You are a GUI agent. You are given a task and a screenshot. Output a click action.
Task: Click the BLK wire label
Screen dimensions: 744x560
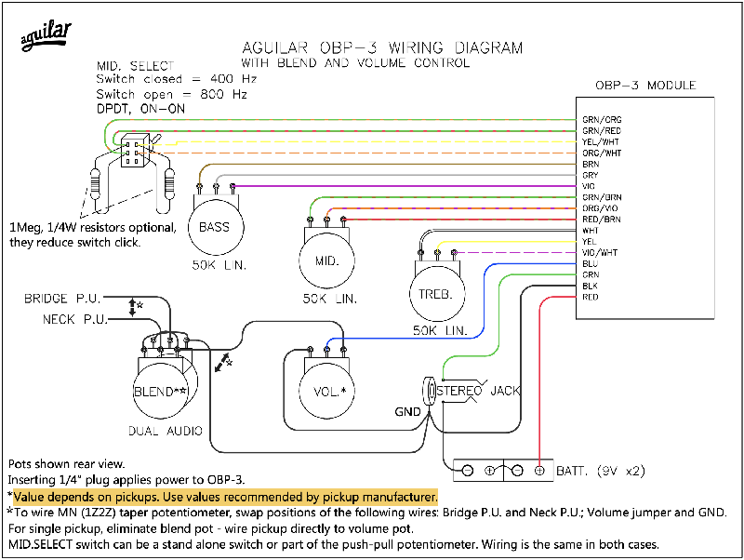[590, 286]
